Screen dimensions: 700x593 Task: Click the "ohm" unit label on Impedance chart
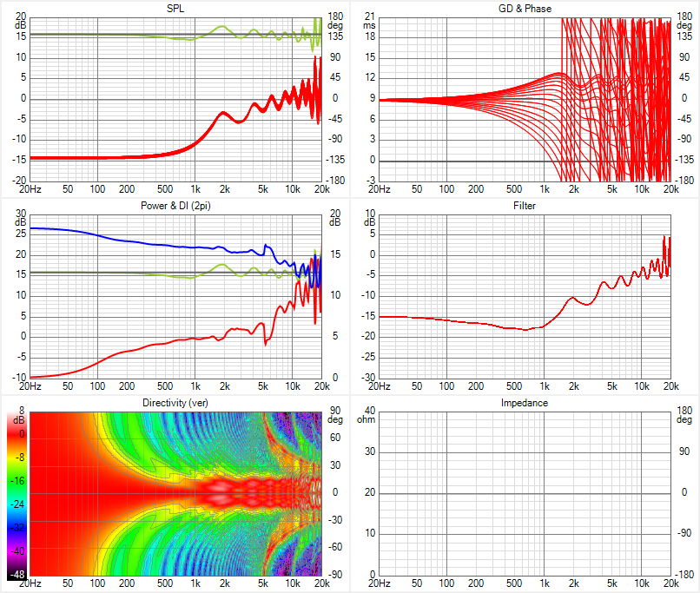coord(366,419)
